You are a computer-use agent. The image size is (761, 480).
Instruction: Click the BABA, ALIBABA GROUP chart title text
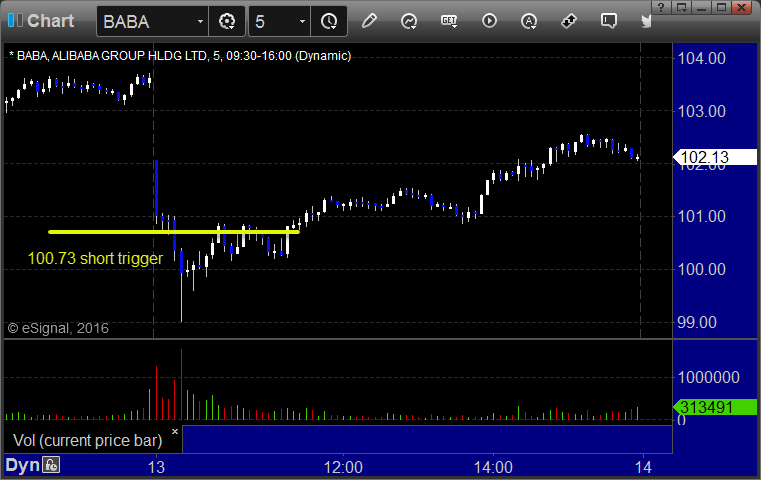coord(180,56)
